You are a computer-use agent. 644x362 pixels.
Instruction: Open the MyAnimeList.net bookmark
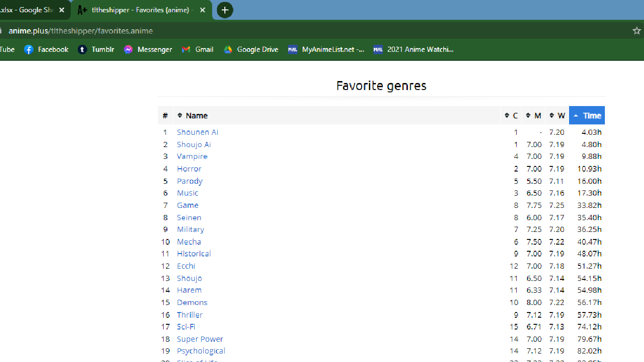pos(326,49)
